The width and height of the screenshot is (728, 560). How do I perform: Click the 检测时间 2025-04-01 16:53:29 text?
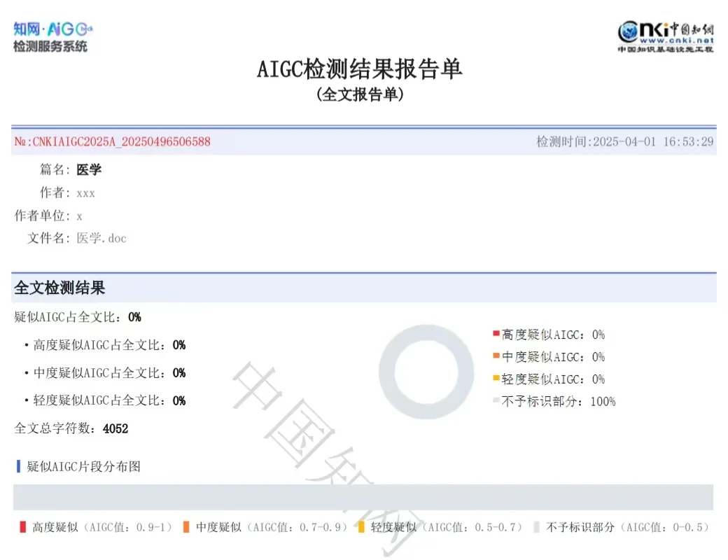624,141
